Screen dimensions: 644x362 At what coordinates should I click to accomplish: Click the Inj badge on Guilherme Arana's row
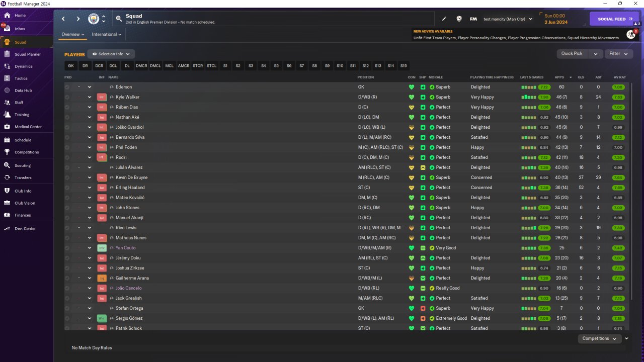pos(102,278)
